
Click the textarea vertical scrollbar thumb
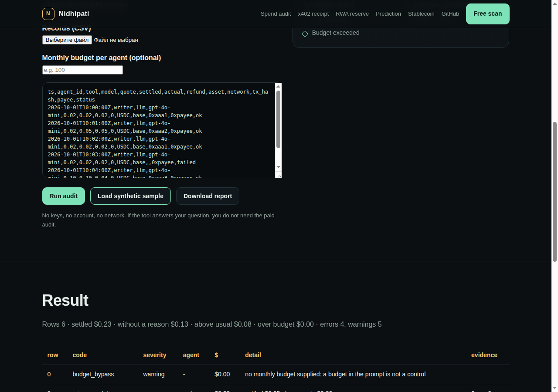point(279,119)
